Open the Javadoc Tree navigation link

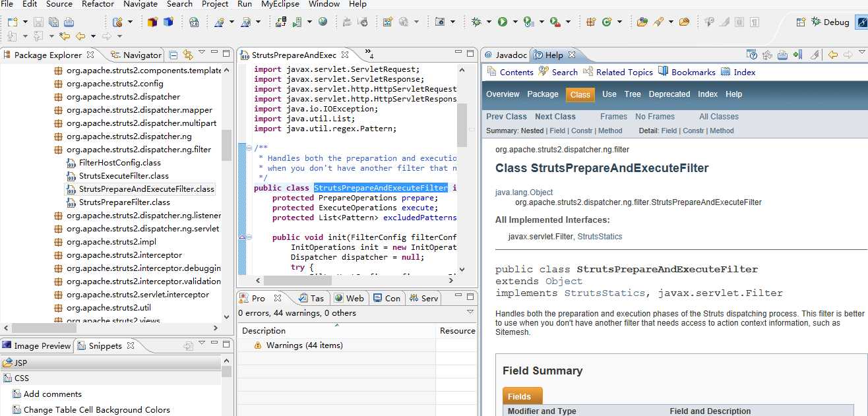point(633,94)
